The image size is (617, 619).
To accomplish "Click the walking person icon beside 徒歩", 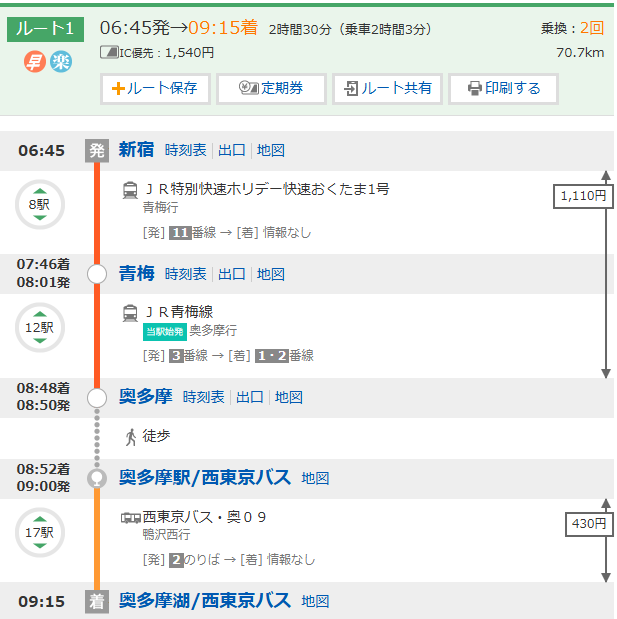I will (130, 436).
